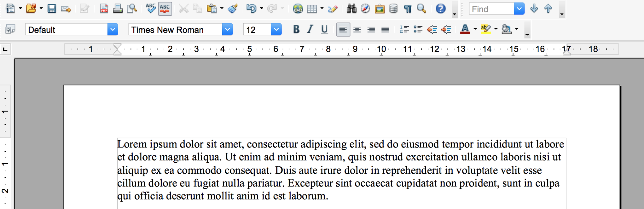Click the Format Paintbrush icon
This screenshot has width=644, height=209.
pos(233,9)
